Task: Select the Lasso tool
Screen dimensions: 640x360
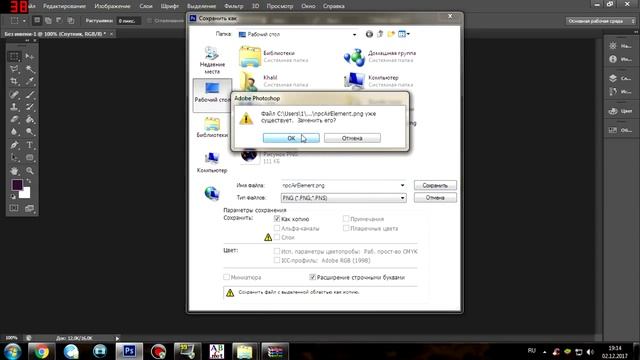Action: tap(14, 69)
